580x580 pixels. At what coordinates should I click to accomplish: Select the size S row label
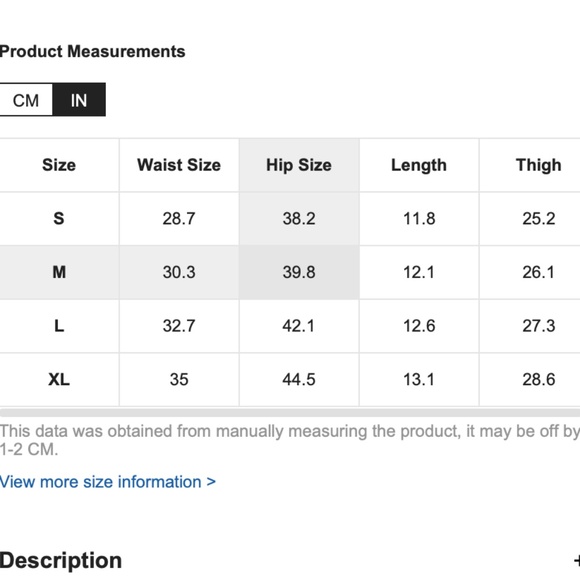tap(59, 218)
